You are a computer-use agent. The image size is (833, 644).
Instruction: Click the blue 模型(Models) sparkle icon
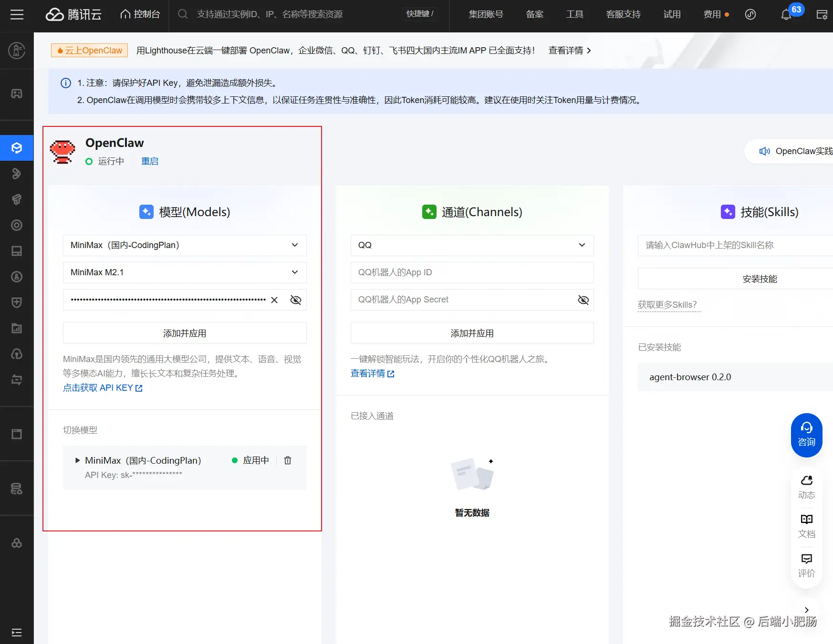146,212
